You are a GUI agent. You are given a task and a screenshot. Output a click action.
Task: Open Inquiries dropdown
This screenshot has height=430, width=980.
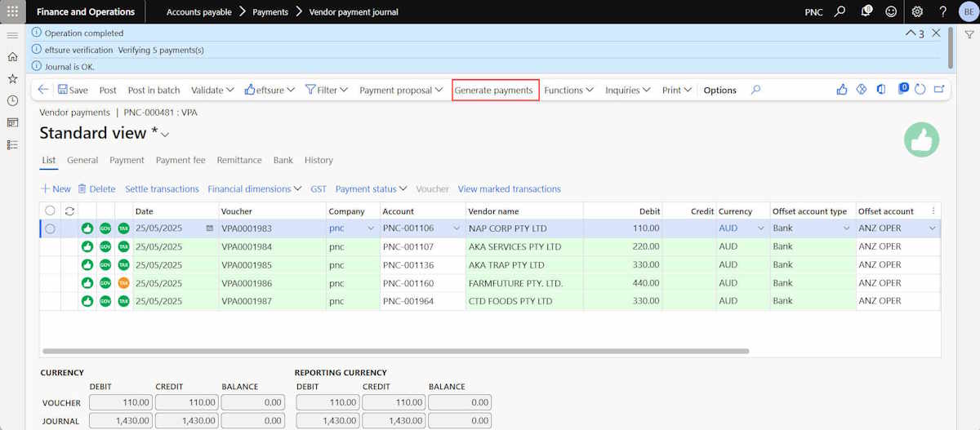click(627, 90)
